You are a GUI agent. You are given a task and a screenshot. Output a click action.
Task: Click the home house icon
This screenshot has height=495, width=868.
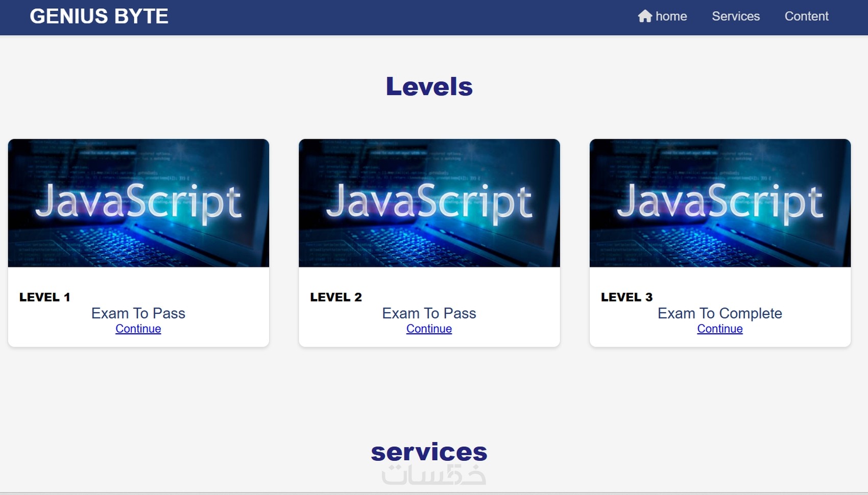(x=644, y=16)
